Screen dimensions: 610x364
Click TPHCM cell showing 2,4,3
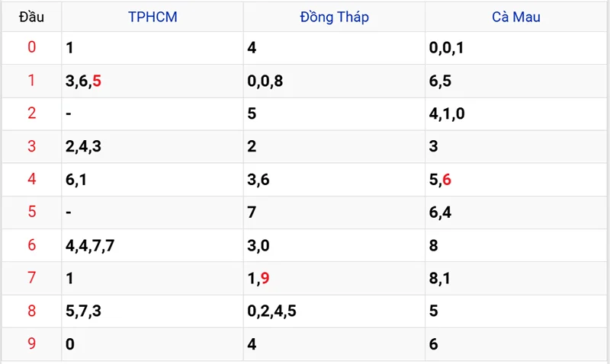tap(83, 146)
